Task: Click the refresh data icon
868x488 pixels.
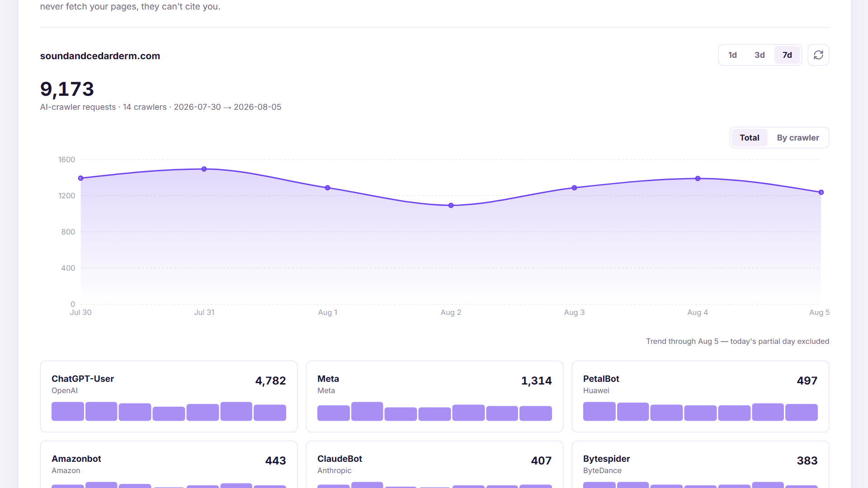Action: pyautogui.click(x=818, y=55)
